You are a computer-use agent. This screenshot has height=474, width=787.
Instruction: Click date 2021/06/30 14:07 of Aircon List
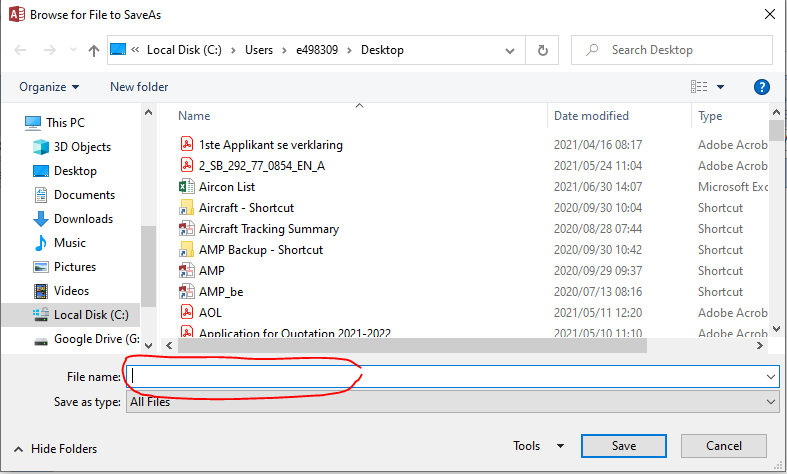[598, 187]
